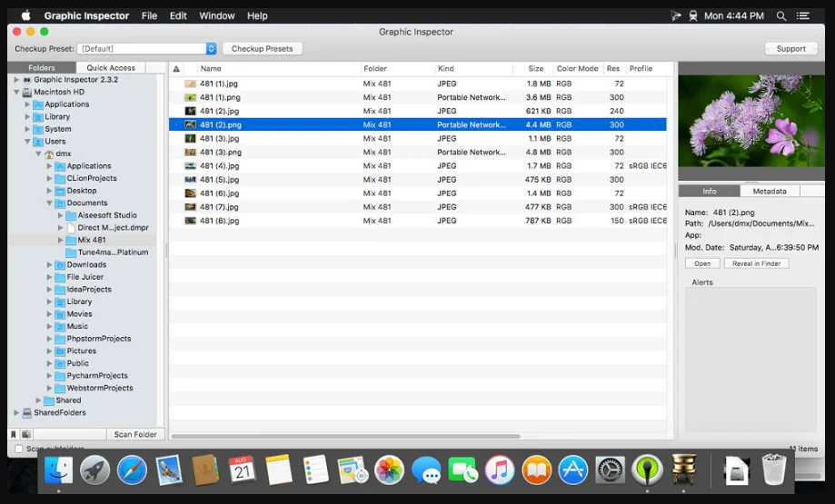Collapse the Documents folder

click(49, 203)
